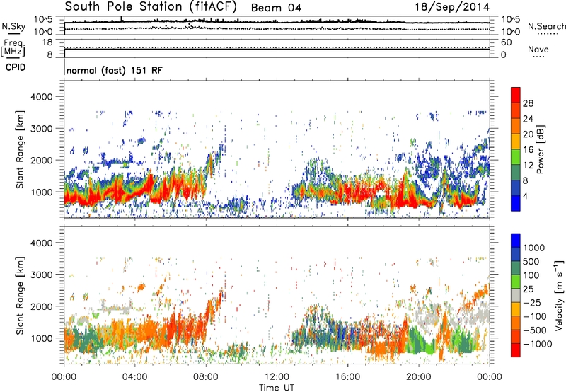
Task: Click the −500 label on Velocity scale
Action: [x=535, y=330]
